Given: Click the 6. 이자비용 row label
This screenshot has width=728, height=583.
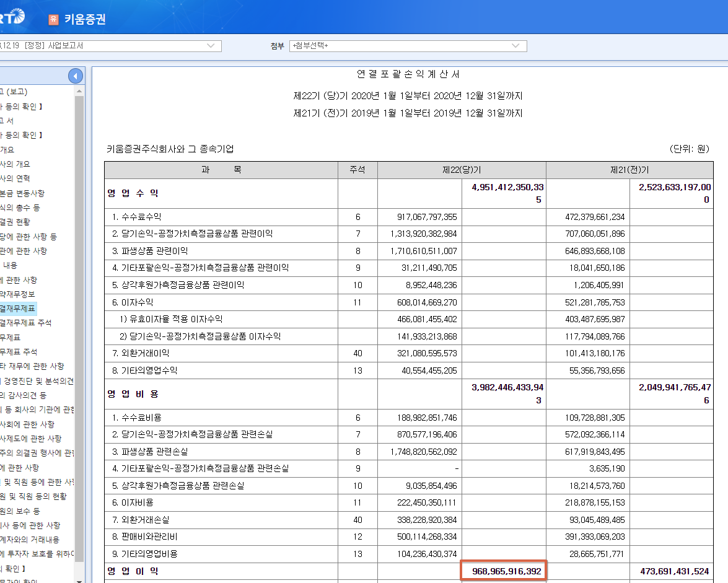Looking at the screenshot, I should coord(133,502).
